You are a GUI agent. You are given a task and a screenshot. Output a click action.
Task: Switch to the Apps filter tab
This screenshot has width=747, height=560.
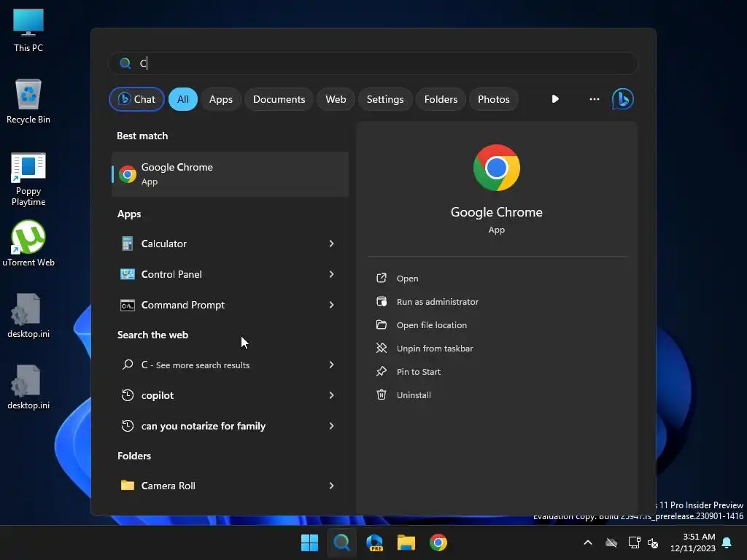click(221, 99)
